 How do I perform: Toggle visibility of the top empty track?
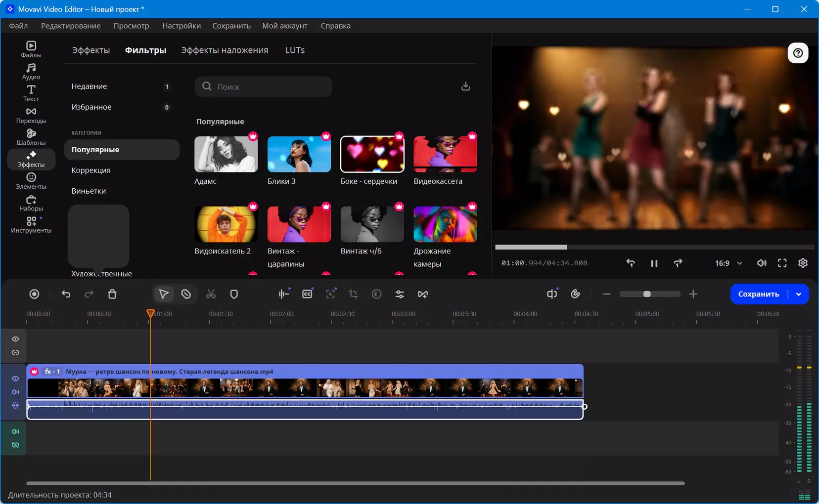[15, 339]
